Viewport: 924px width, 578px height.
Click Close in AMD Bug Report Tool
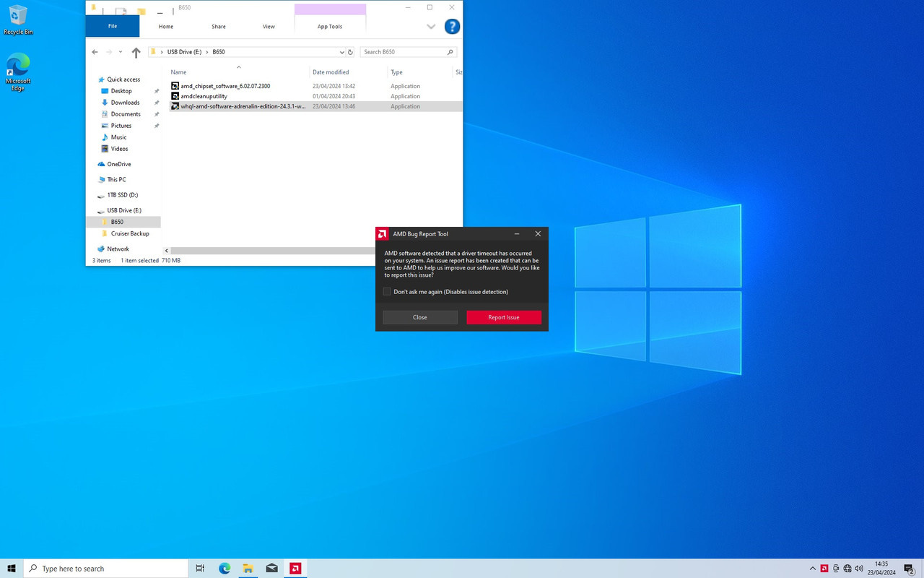[x=420, y=317]
